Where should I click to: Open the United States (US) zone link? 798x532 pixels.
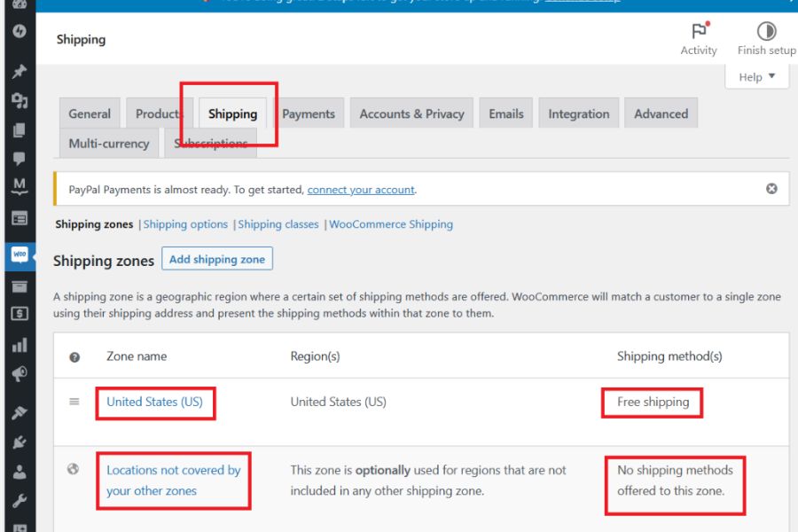coord(154,402)
